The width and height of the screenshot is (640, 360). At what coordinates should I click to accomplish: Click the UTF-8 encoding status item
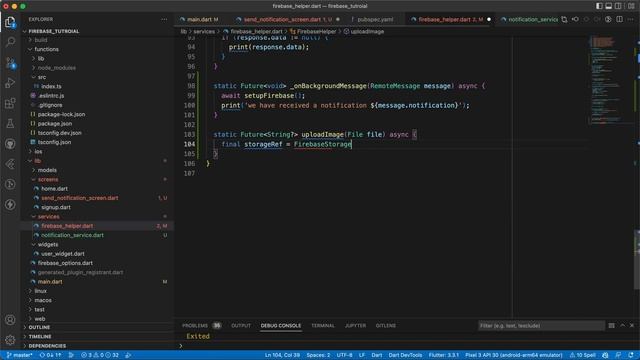click(x=344, y=355)
